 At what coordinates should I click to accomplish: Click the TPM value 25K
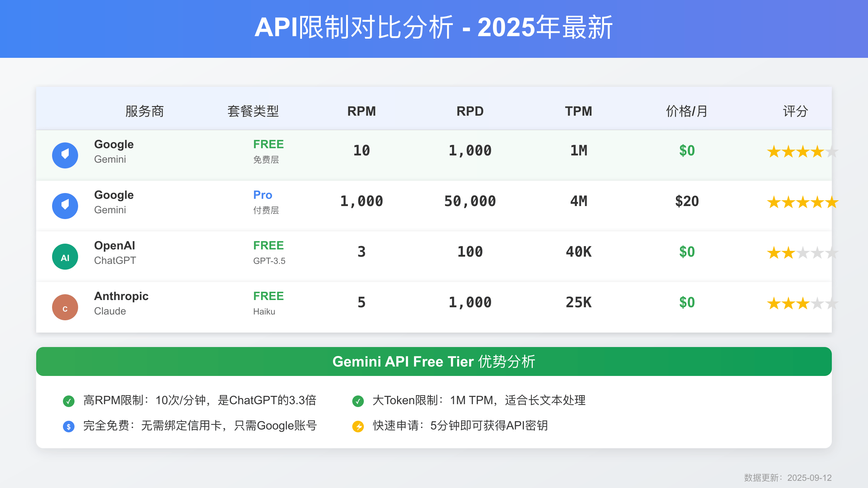coord(579,302)
